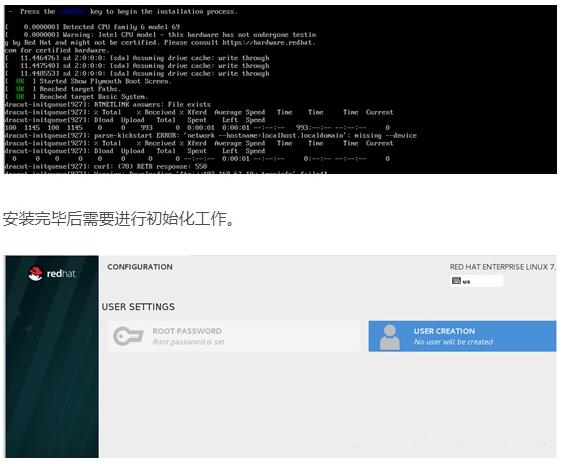Open the User Creation setting

coord(462,336)
